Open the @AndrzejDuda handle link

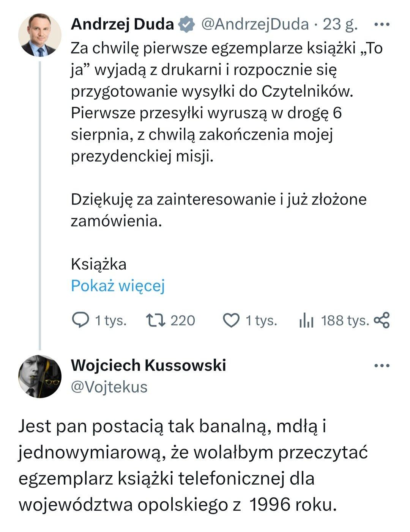[254, 25]
